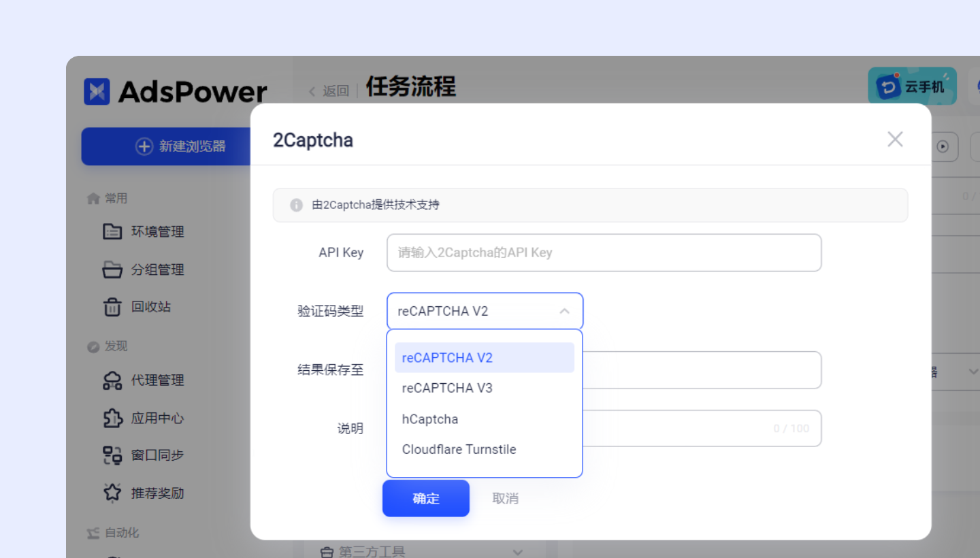Collapse the 第三方工具 section chevron

tap(518, 552)
